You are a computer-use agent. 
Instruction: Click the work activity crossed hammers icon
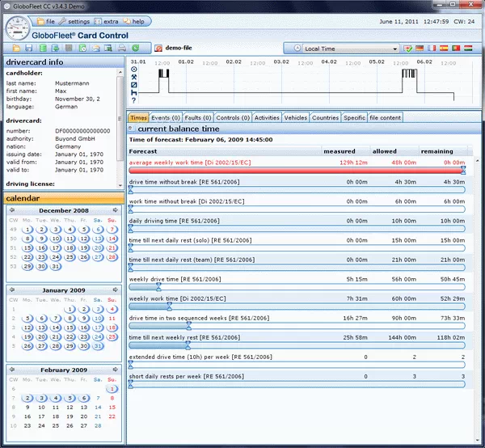pos(133,77)
